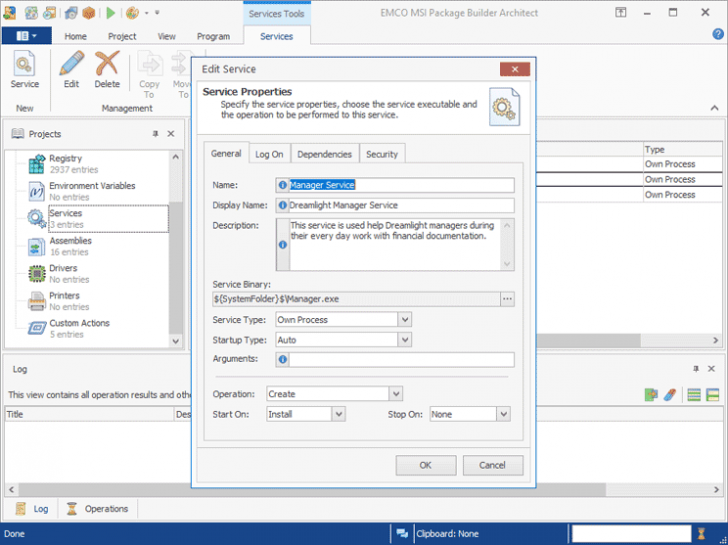Click the General tab
The image size is (728, 545).
(226, 153)
